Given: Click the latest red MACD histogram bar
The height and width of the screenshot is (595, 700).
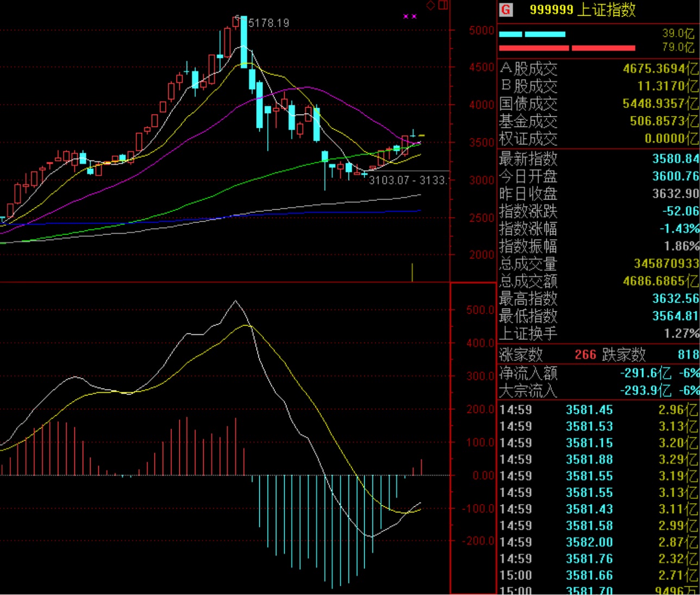Looking at the screenshot, I should coord(421,467).
